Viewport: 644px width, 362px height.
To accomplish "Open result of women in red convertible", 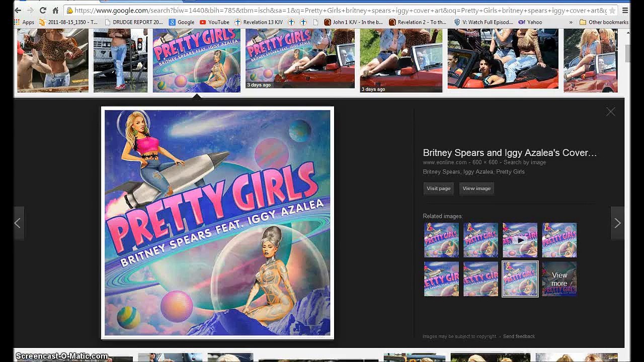I will (x=503, y=59).
